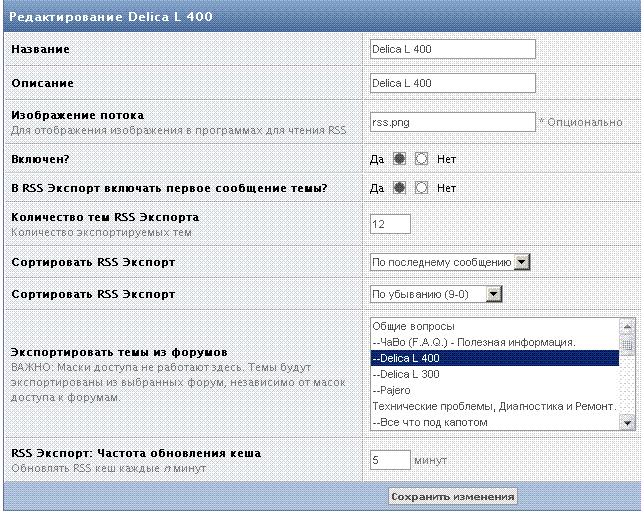Select --Все что под капотом entry
The height and width of the screenshot is (511, 641).
[495, 422]
